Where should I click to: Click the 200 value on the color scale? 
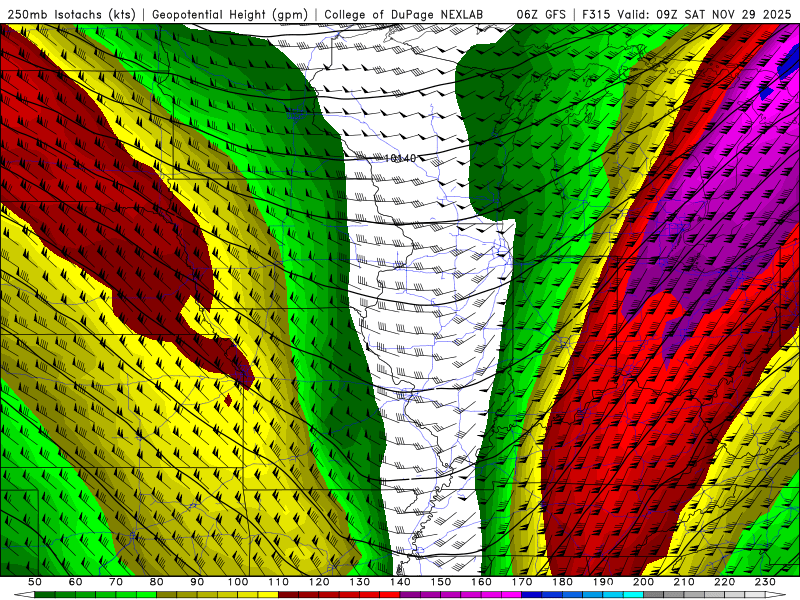tap(643, 582)
